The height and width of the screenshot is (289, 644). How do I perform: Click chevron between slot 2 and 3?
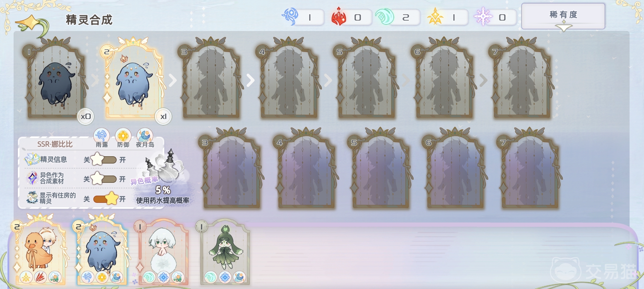173,80
